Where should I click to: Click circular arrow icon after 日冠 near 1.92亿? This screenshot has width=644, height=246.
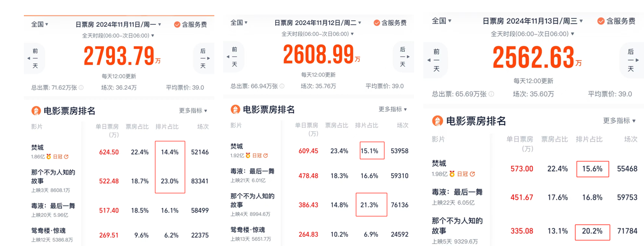tap(265, 156)
